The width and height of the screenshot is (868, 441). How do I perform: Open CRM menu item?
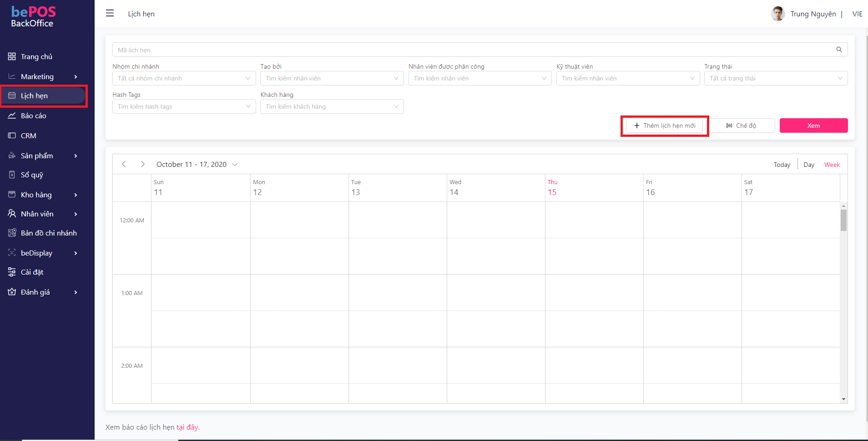[28, 136]
